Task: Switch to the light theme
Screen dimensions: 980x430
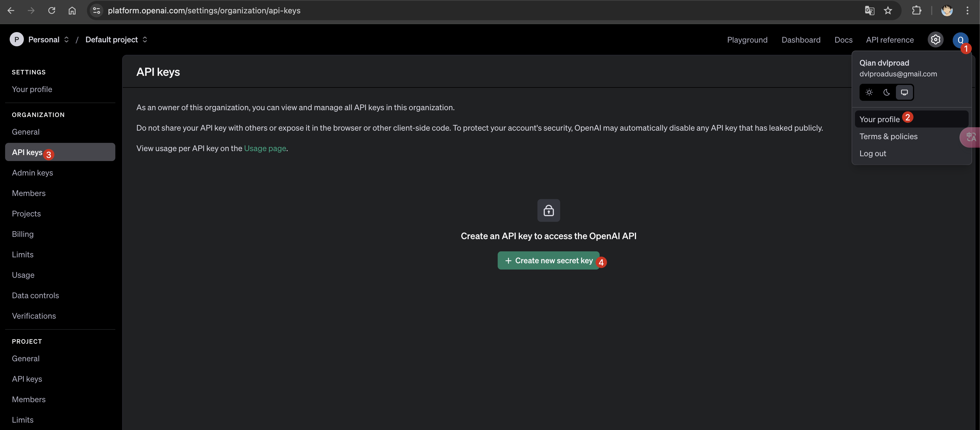Action: (x=869, y=93)
